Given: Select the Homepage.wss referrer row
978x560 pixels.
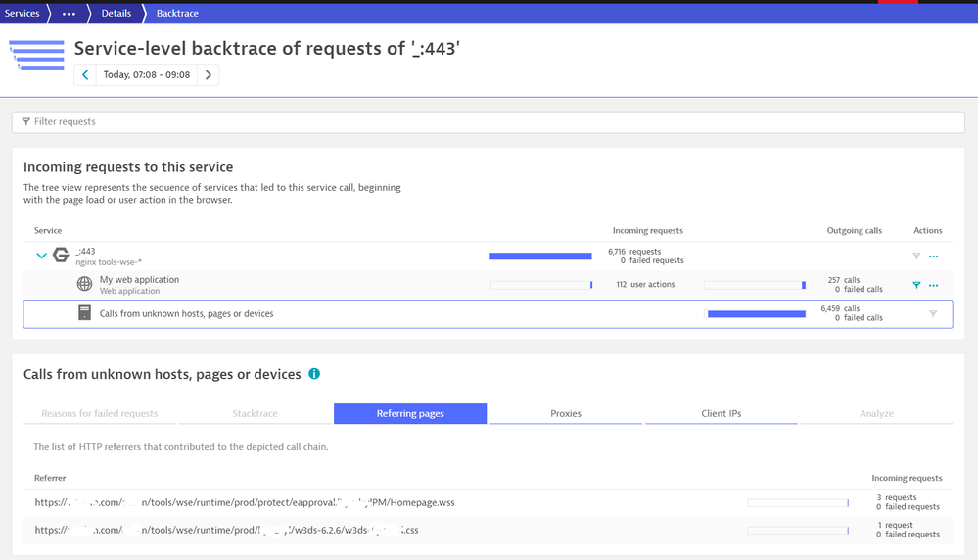Looking at the screenshot, I should pos(245,502).
